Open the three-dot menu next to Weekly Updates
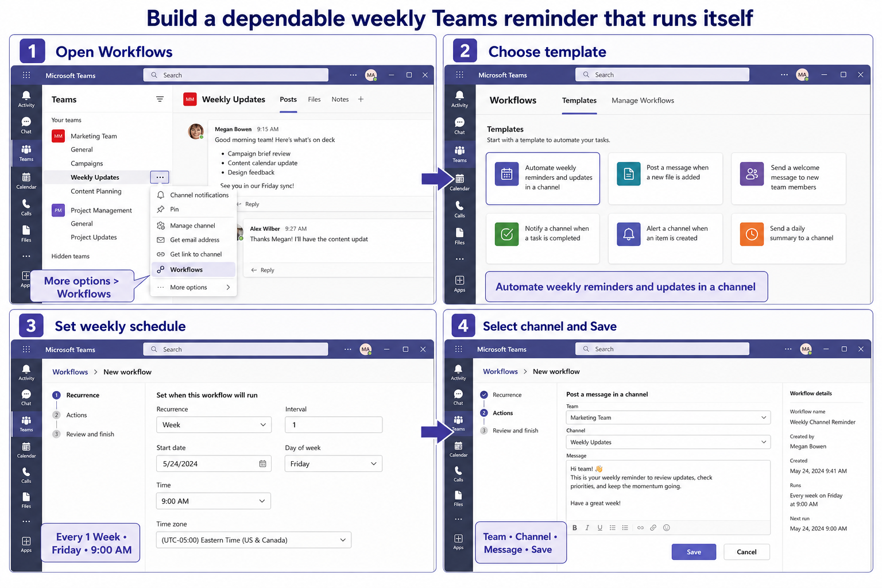 160,177
